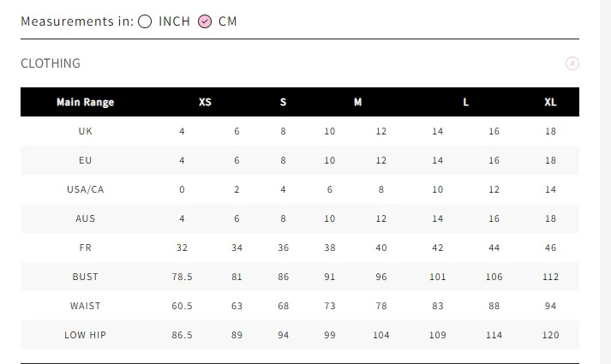Screen dimensions: 611x364
Task: Click the UK row label
Action: tap(85, 131)
